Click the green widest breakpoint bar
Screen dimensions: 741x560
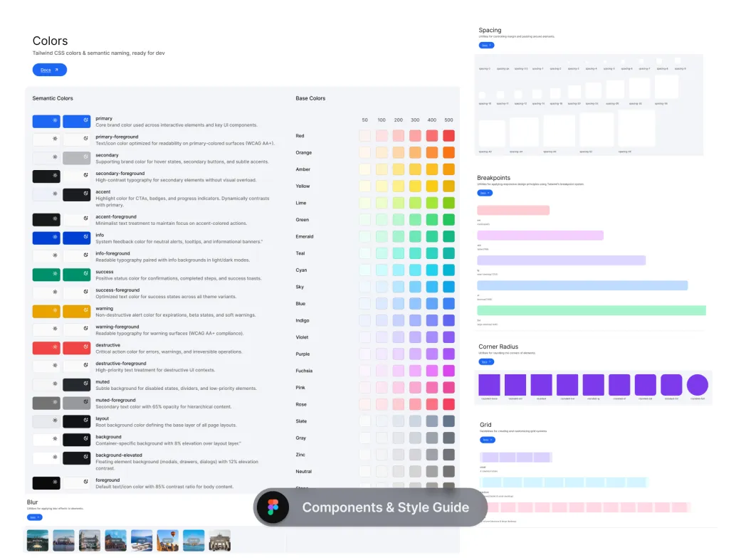tap(592, 310)
